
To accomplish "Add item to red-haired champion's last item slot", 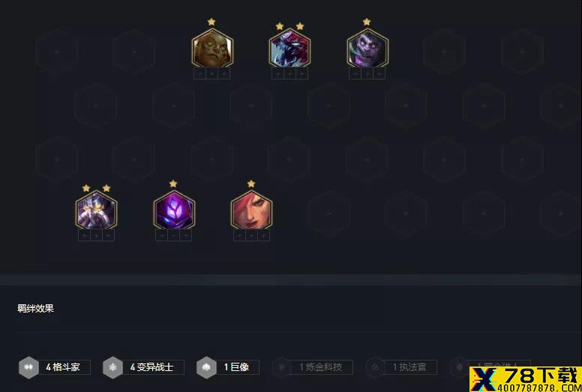I will [x=263, y=235].
